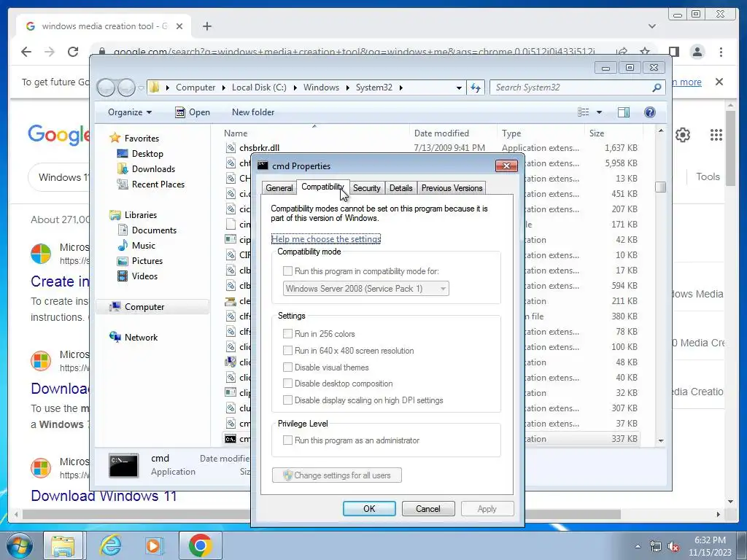Click OK in cmd Properties
Viewport: 747px width, 560px height.
click(369, 508)
